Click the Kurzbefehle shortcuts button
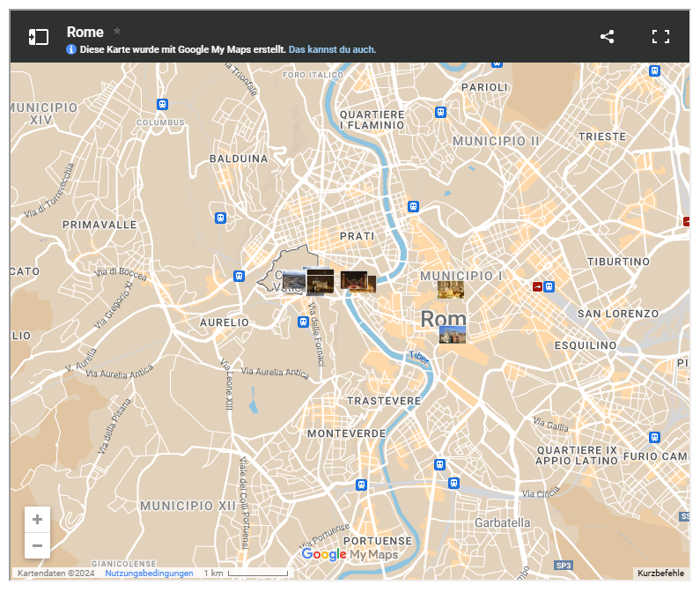 click(x=660, y=573)
